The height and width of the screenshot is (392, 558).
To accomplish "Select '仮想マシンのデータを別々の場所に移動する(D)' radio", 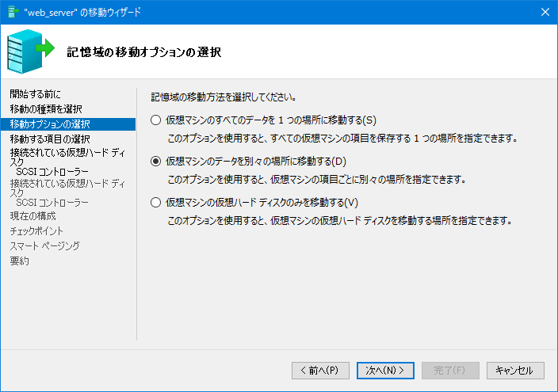I will coord(155,162).
